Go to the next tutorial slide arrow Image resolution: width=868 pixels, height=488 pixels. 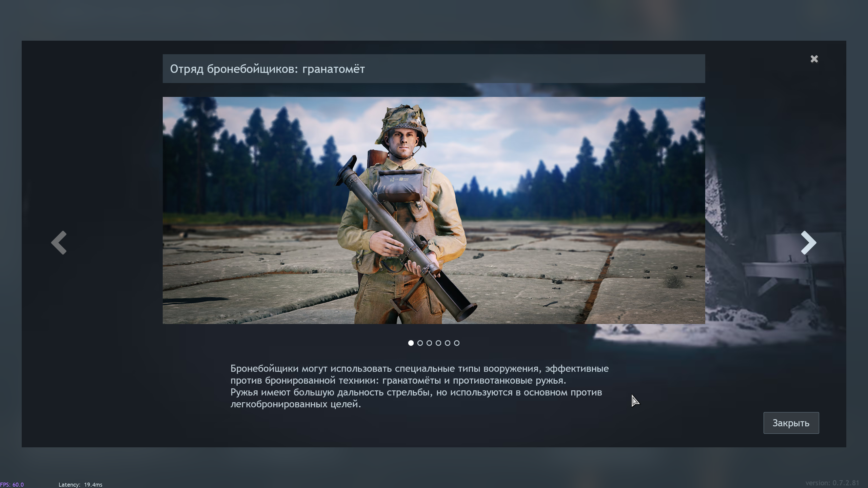pyautogui.click(x=808, y=243)
